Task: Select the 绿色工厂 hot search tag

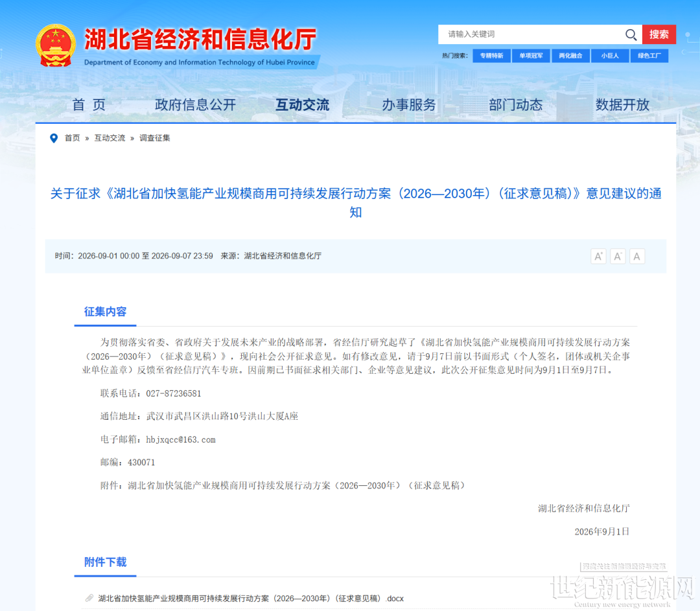Action: click(x=649, y=56)
